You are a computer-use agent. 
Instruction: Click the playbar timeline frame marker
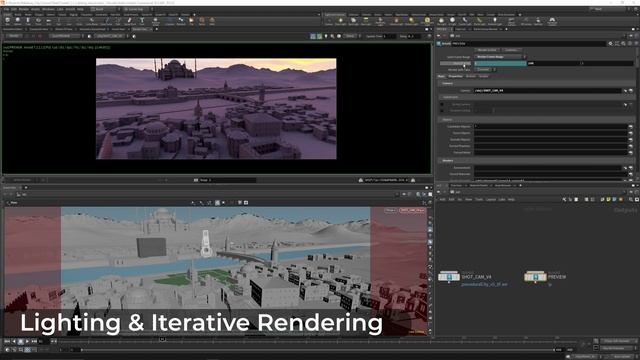(x=162, y=339)
